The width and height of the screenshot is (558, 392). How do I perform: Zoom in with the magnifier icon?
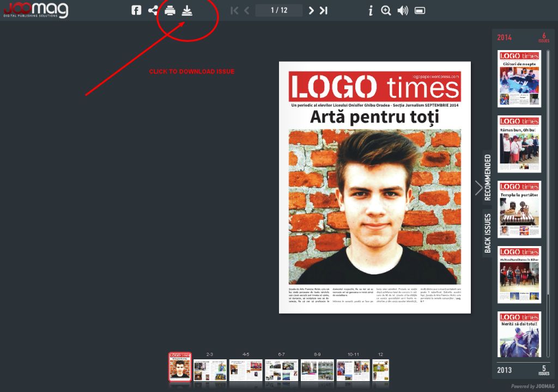(386, 10)
